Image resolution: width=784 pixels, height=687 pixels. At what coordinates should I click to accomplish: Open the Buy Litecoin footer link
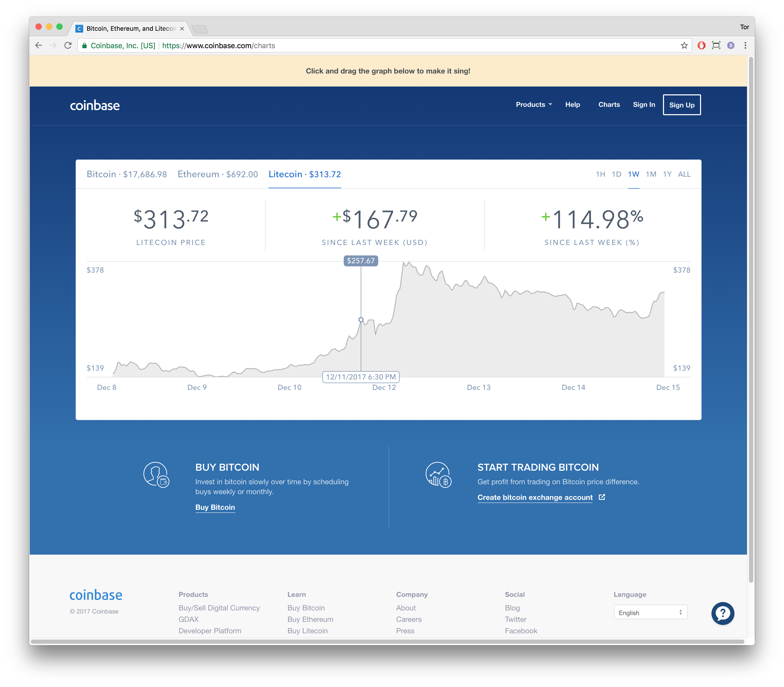coord(307,631)
